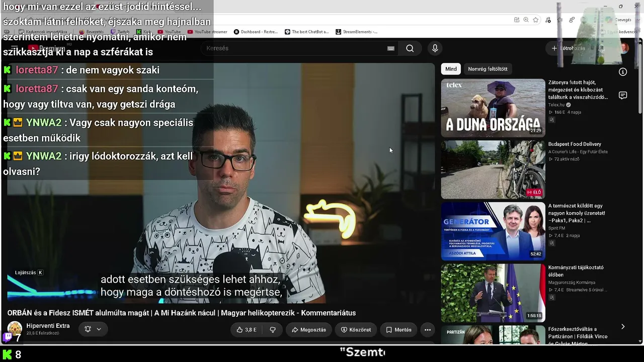
Task: Open the YouTube account avatar menu
Action: (x=624, y=48)
